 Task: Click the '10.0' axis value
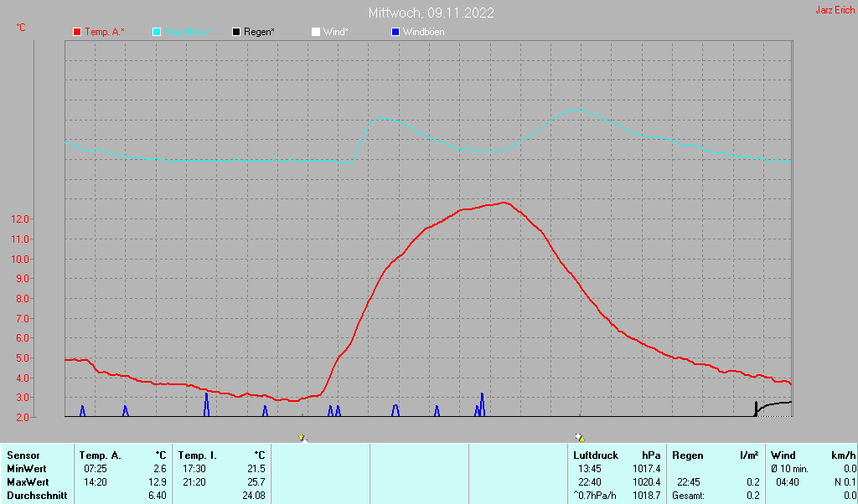point(20,259)
